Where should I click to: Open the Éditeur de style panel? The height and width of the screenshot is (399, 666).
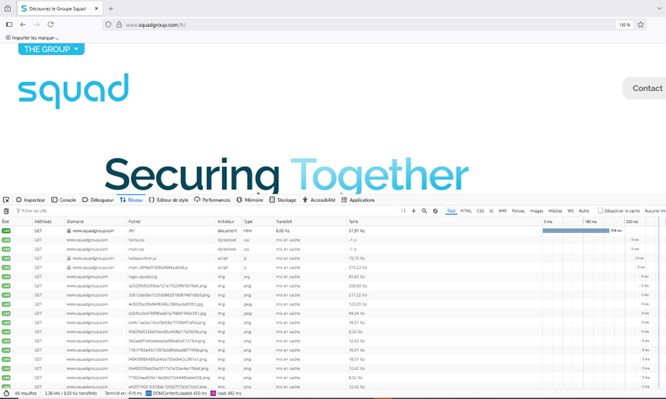pyautogui.click(x=168, y=200)
